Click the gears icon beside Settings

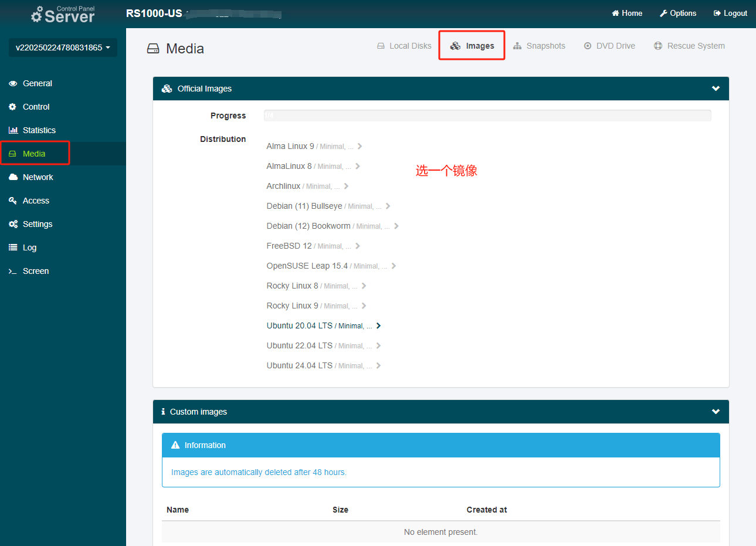[x=13, y=224]
